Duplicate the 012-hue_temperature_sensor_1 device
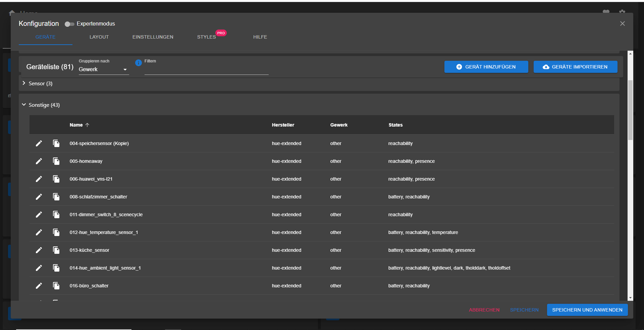Screen dimensions: 644x330 point(56,232)
